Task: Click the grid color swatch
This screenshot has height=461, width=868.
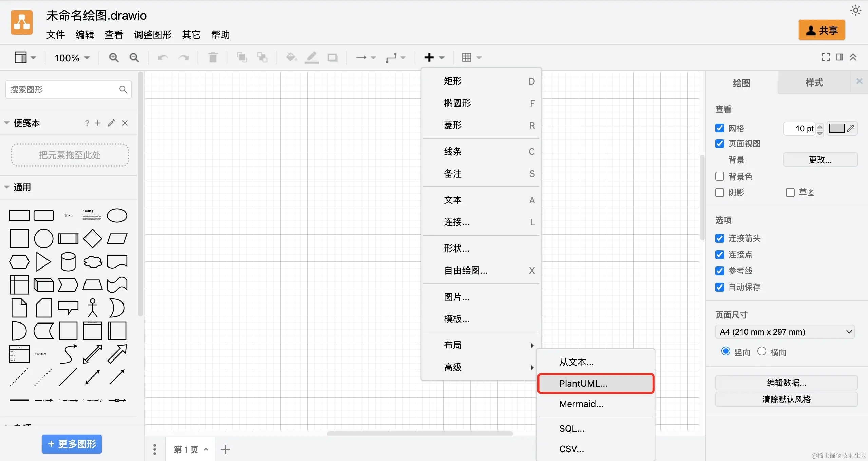Action: tap(837, 128)
